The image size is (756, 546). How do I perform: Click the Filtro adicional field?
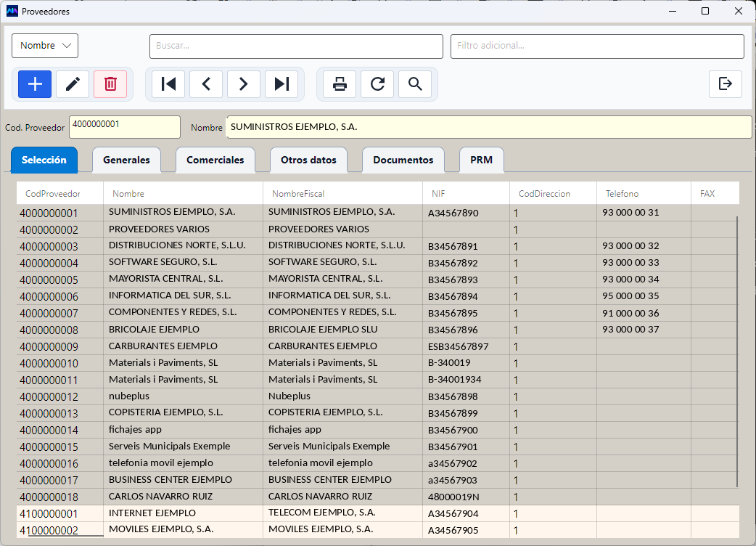point(597,46)
